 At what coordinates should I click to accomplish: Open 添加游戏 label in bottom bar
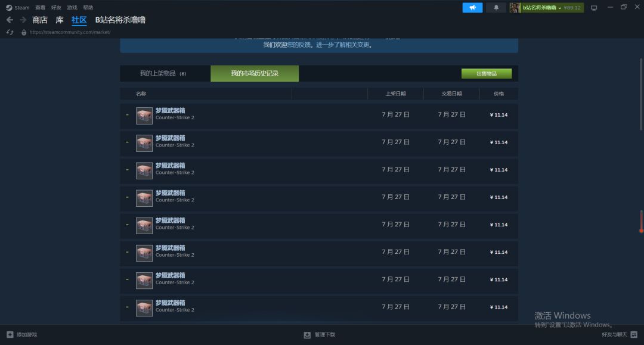27,335
